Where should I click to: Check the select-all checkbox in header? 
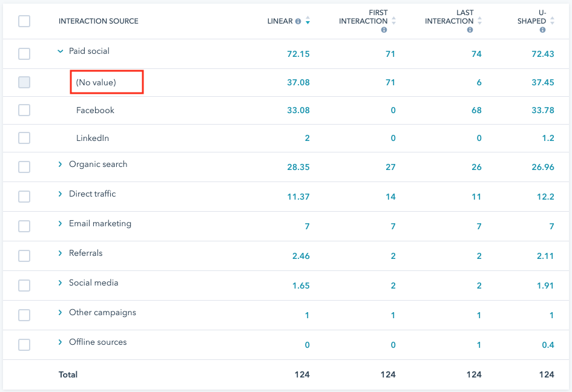(x=24, y=21)
